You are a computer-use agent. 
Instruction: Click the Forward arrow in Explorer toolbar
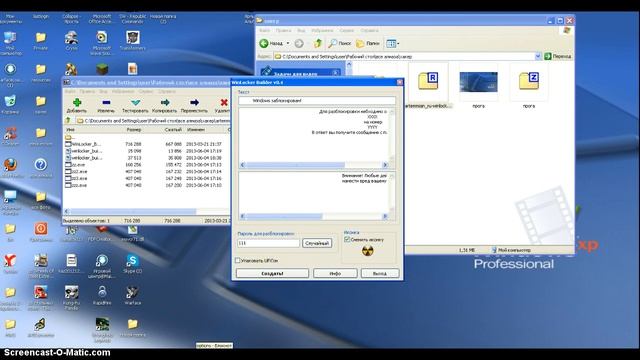click(x=299, y=43)
